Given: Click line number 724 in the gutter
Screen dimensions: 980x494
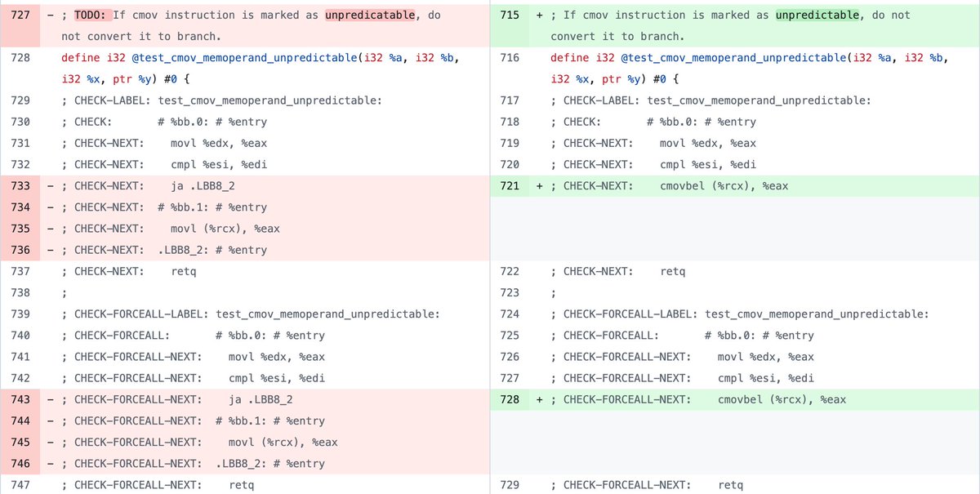Looking at the screenshot, I should tap(510, 314).
